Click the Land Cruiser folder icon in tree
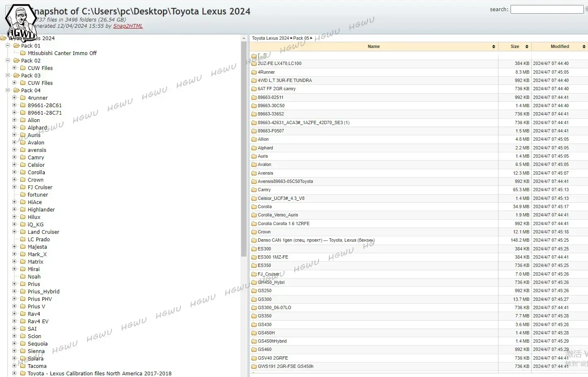This screenshot has width=588, height=377. tap(23, 232)
